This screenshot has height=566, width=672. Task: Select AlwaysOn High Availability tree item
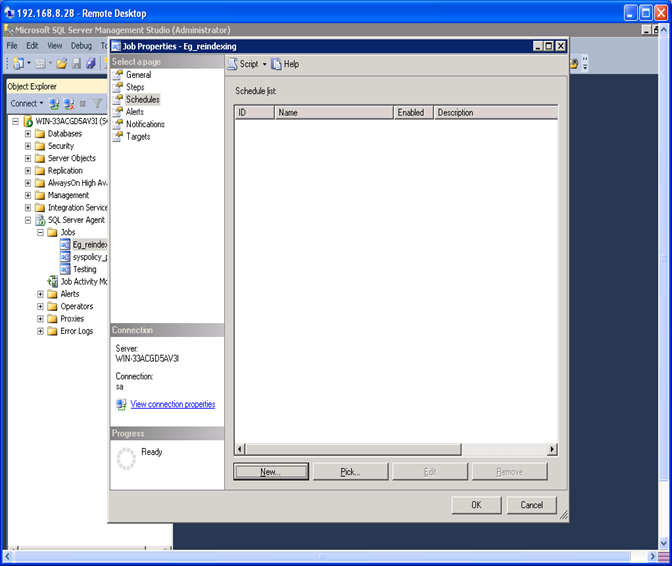[x=78, y=183]
